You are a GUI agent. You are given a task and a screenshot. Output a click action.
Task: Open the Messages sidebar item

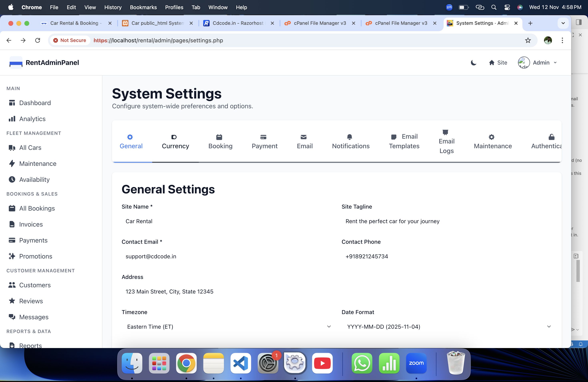click(x=34, y=317)
